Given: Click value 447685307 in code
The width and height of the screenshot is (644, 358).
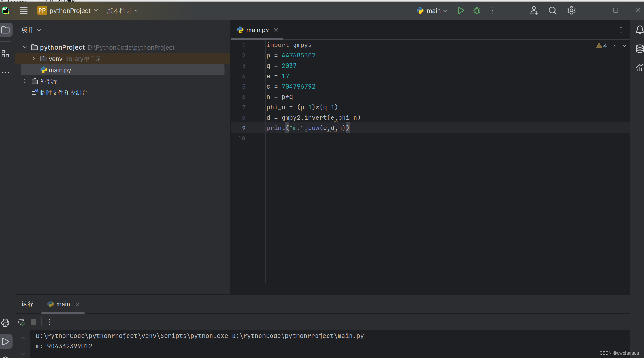Looking at the screenshot, I should (298, 55).
